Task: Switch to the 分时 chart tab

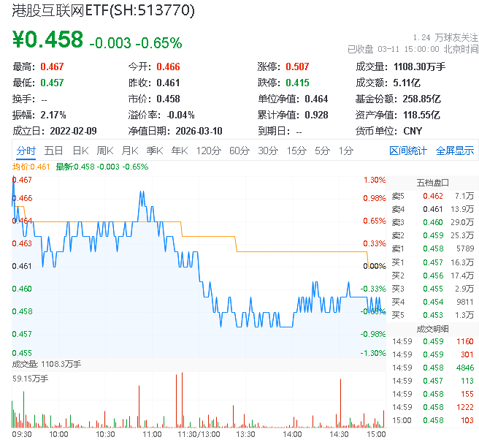Action: click(x=26, y=151)
